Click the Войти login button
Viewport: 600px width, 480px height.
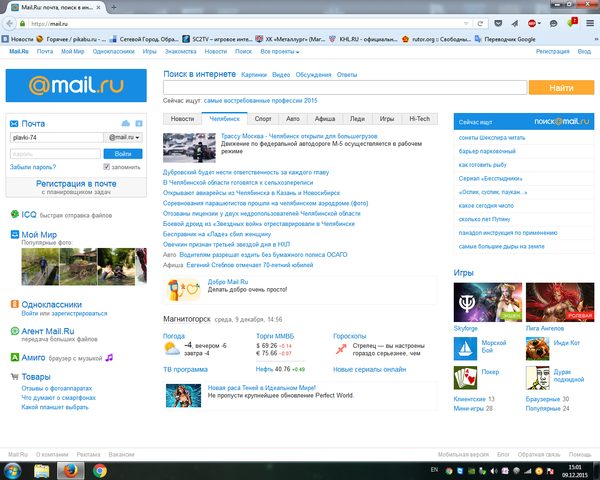point(123,153)
